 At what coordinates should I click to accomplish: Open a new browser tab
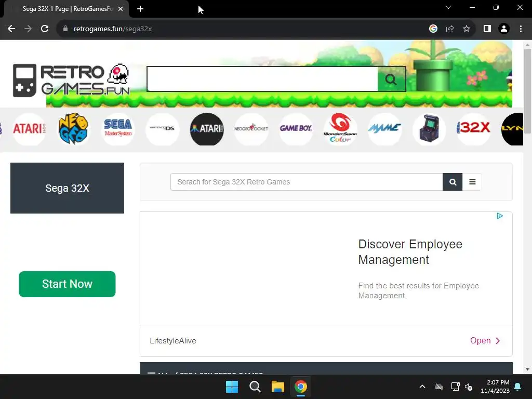(x=140, y=9)
